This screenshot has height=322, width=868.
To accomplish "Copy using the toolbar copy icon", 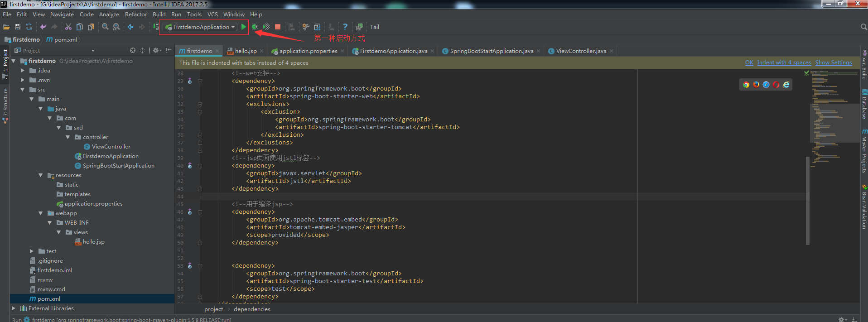I will [80, 27].
